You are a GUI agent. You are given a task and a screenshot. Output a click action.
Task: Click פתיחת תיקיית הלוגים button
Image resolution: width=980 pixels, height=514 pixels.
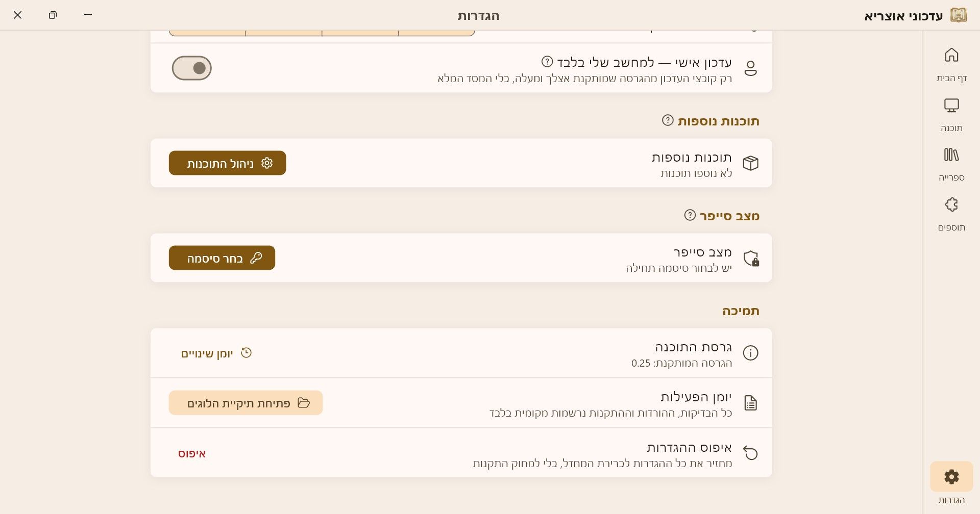click(x=246, y=403)
